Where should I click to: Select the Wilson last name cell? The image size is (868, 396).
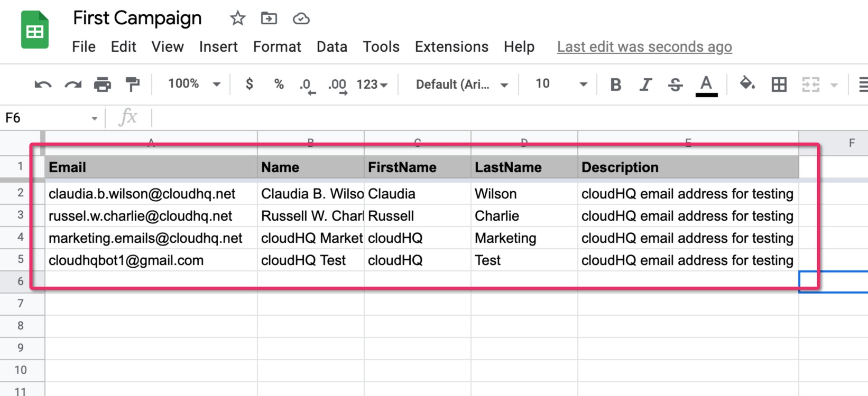click(x=524, y=194)
